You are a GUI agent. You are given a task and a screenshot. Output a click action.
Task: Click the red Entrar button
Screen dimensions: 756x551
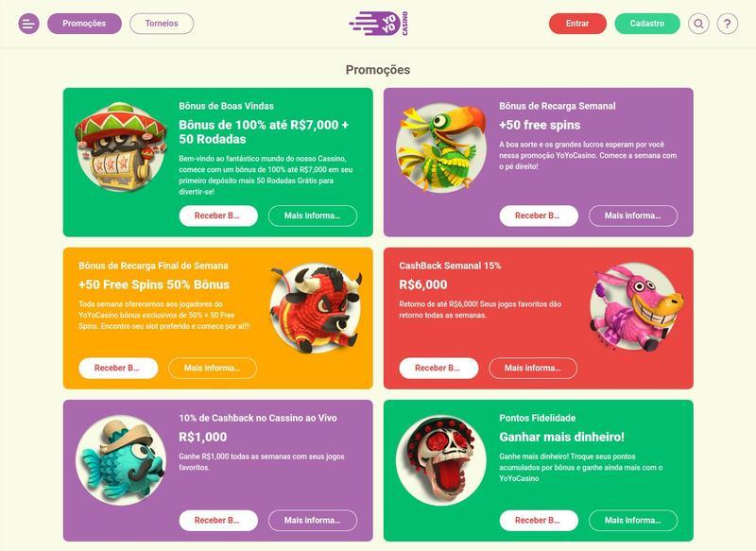point(577,23)
